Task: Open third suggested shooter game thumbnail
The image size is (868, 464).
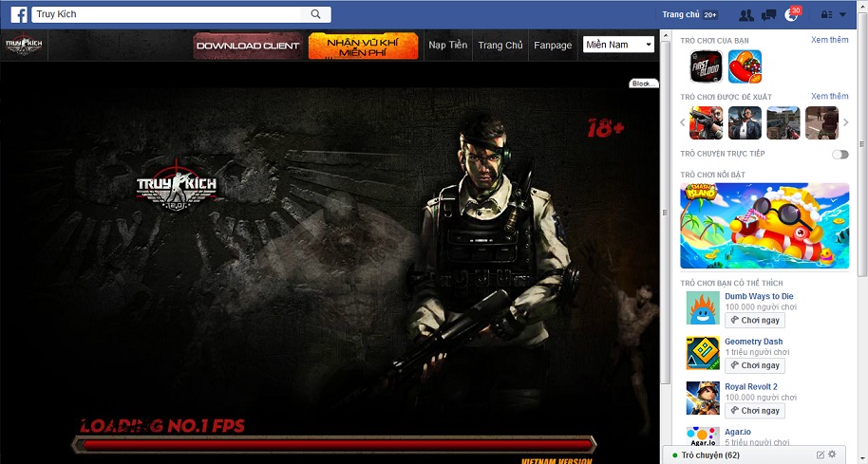Action: click(x=783, y=122)
